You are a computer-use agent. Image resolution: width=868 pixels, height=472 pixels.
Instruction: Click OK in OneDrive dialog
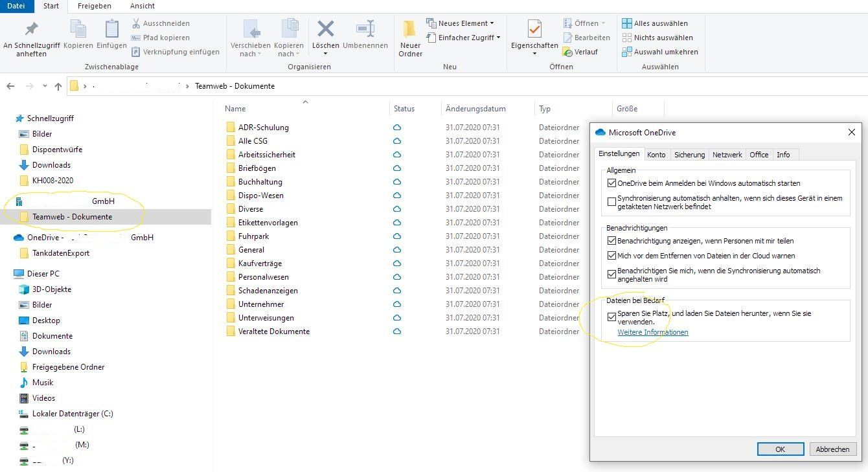(780, 449)
